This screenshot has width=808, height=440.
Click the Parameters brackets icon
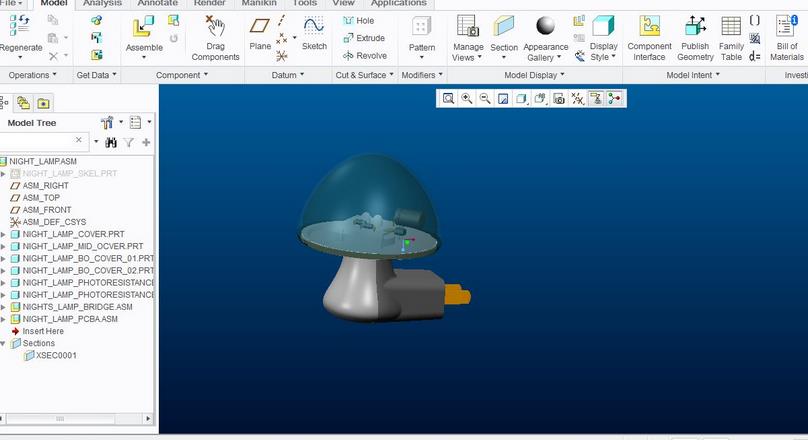pyautogui.click(x=754, y=21)
